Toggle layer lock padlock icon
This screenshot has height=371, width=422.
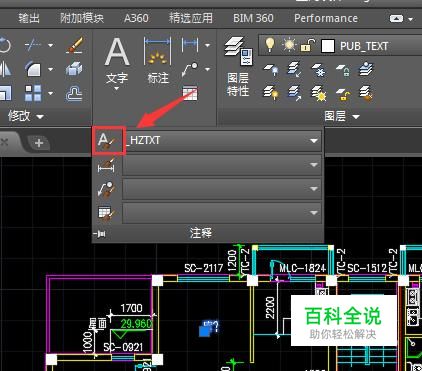tap(308, 45)
